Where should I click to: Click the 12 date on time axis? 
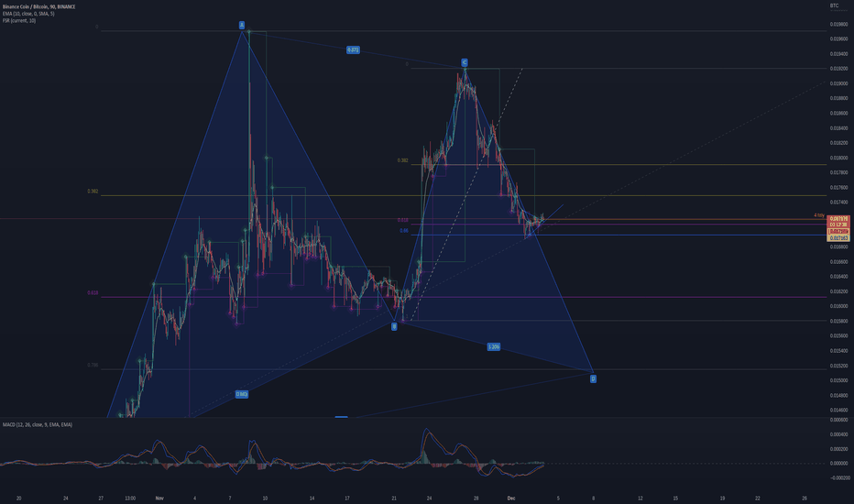[x=640, y=498]
